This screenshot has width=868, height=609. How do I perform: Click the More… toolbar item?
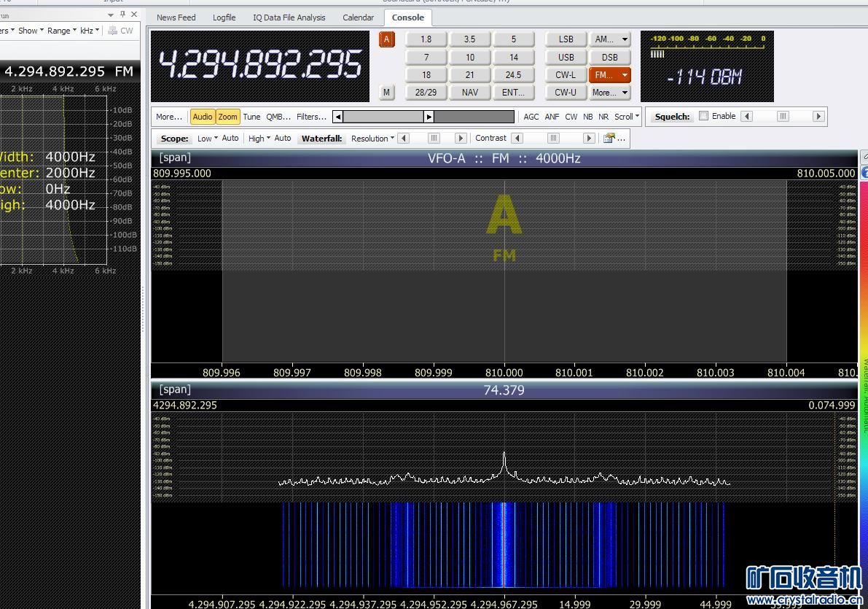(169, 117)
